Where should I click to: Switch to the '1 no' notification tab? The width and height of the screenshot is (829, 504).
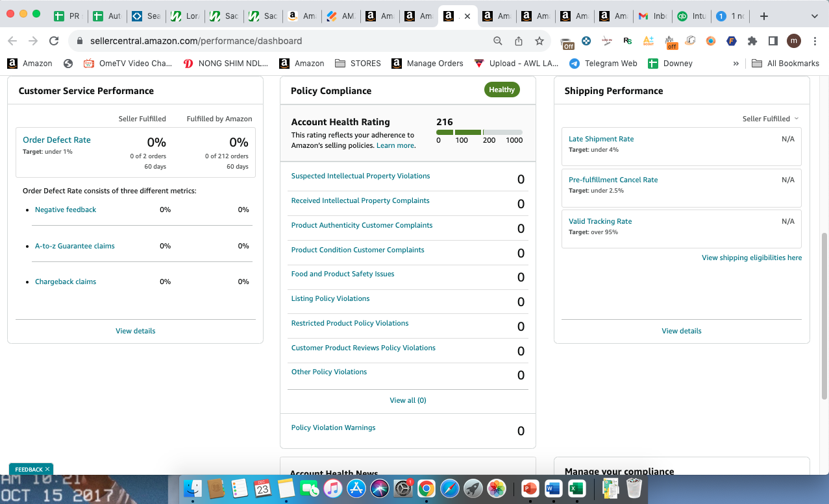pyautogui.click(x=730, y=16)
